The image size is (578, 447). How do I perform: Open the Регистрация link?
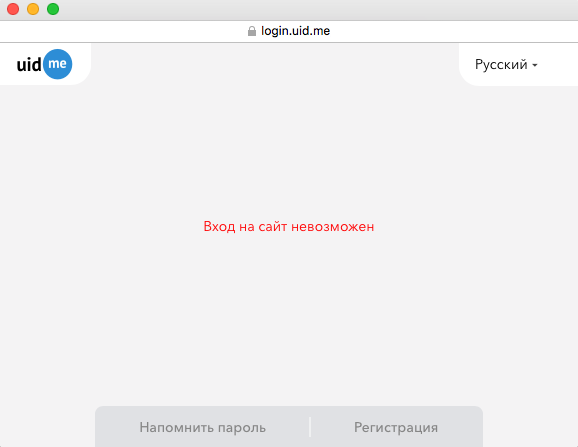(x=396, y=427)
